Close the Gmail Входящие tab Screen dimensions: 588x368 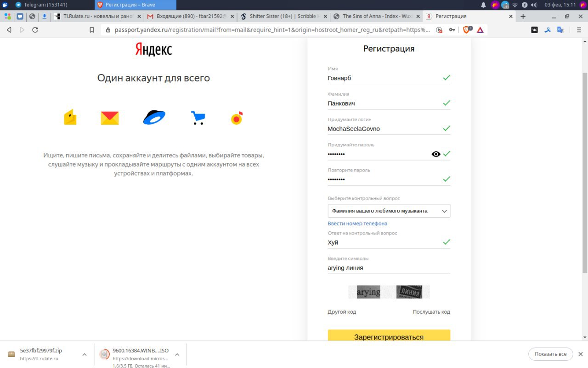[232, 16]
